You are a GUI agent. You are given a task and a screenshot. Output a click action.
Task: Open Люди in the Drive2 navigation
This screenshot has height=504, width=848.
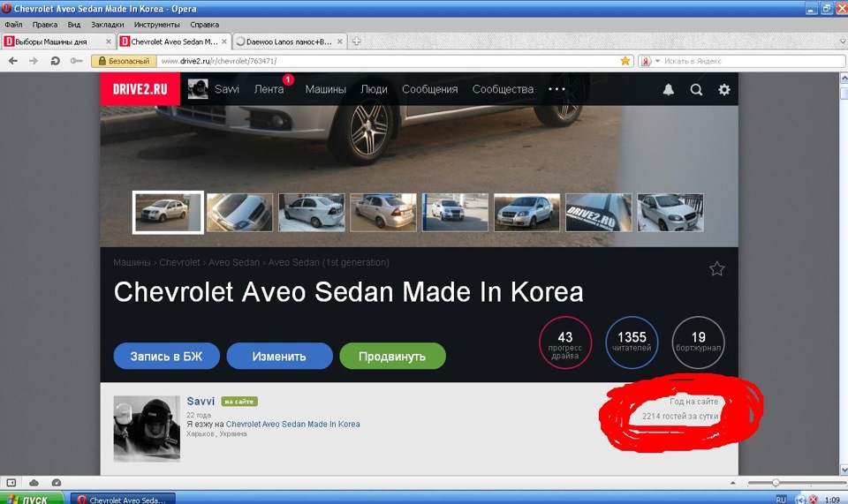(x=374, y=89)
